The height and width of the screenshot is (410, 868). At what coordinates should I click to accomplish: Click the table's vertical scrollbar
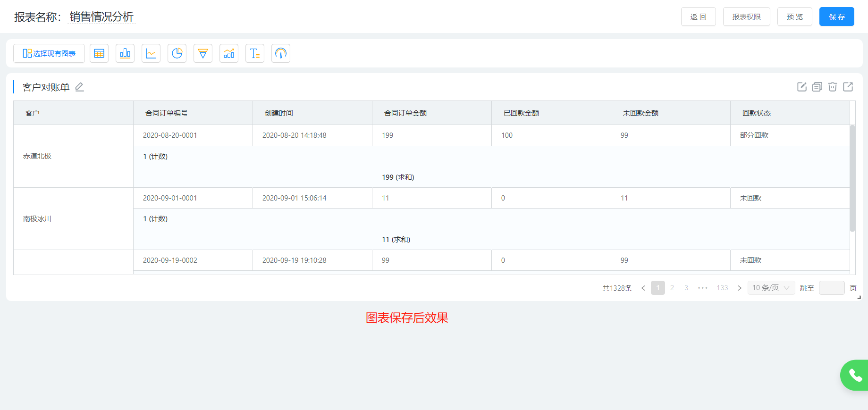(852, 178)
